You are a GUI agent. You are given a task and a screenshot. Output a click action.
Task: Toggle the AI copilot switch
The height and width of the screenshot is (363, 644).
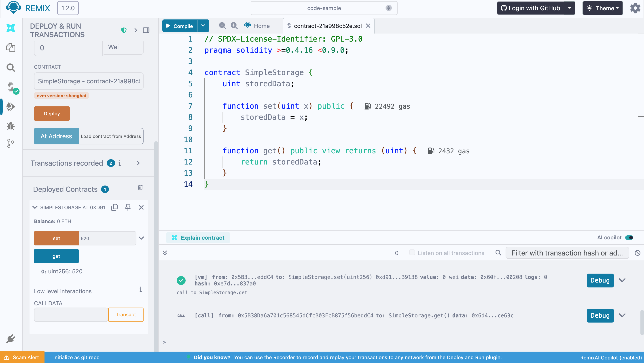click(x=629, y=238)
